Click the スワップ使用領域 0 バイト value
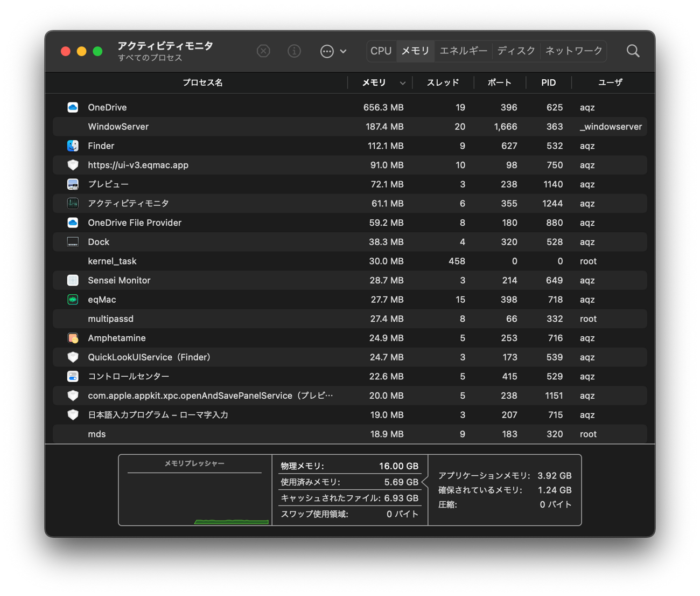The height and width of the screenshot is (596, 700). pos(402,514)
